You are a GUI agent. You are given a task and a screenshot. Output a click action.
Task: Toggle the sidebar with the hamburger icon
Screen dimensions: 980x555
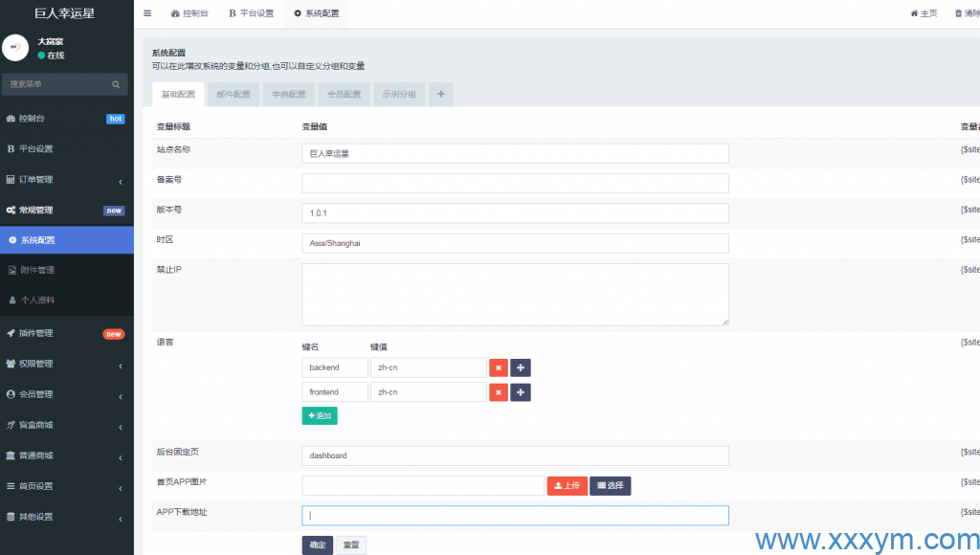[147, 13]
